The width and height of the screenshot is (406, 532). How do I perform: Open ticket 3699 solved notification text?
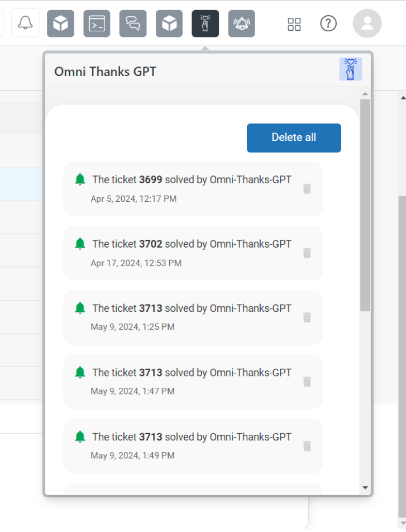pos(192,179)
